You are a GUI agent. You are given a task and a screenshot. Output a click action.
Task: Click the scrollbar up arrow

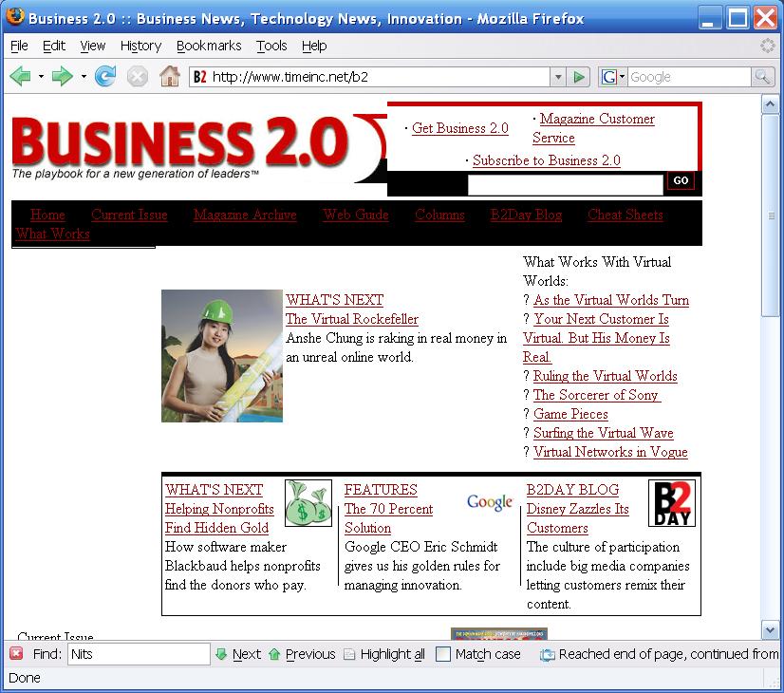coord(770,104)
